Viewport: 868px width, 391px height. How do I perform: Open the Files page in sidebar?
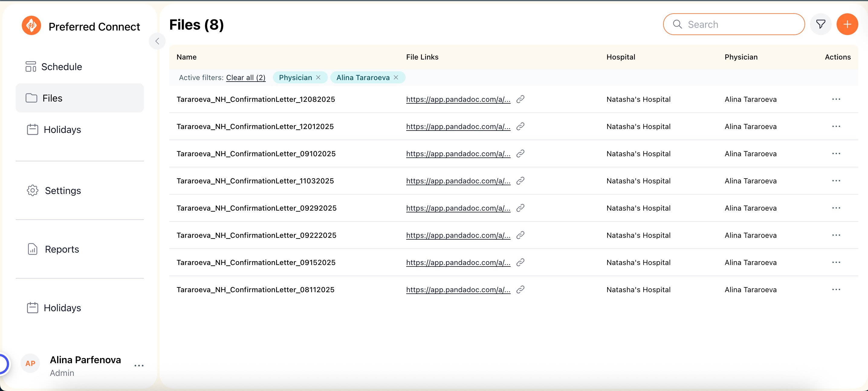pyautogui.click(x=79, y=98)
